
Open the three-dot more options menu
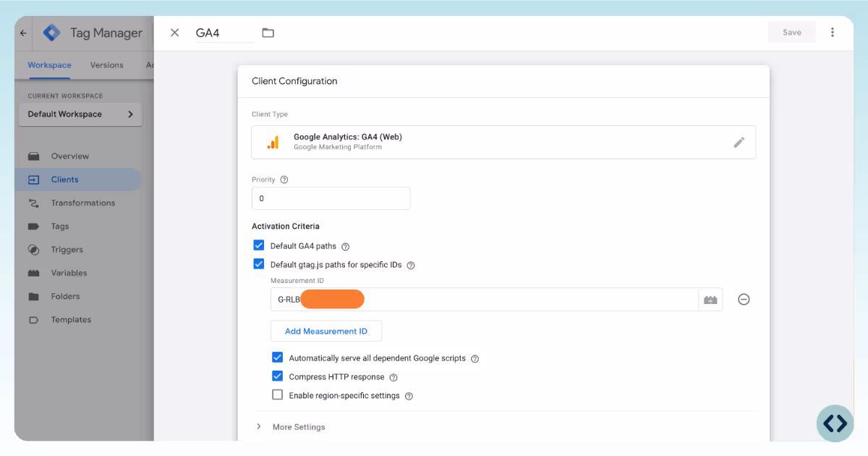(x=833, y=33)
